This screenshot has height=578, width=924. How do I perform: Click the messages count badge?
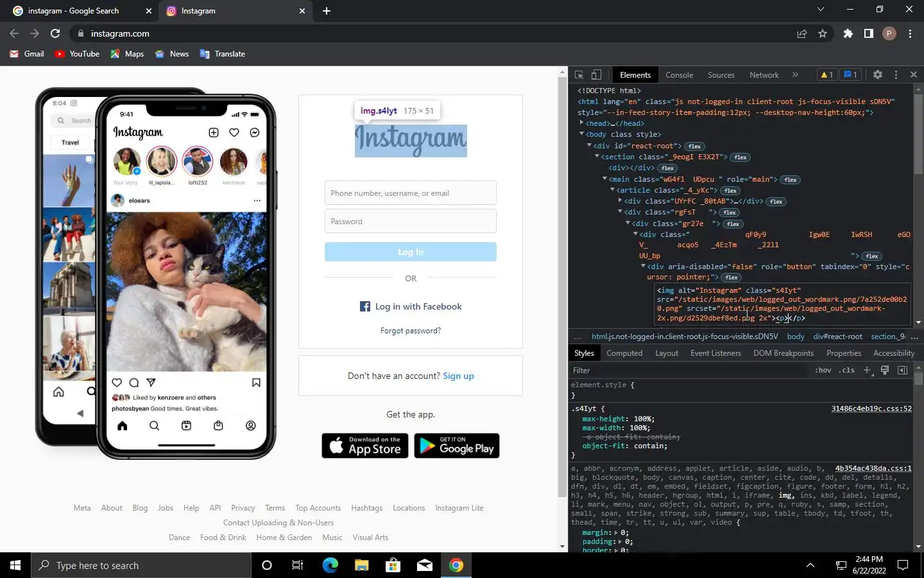click(x=850, y=74)
